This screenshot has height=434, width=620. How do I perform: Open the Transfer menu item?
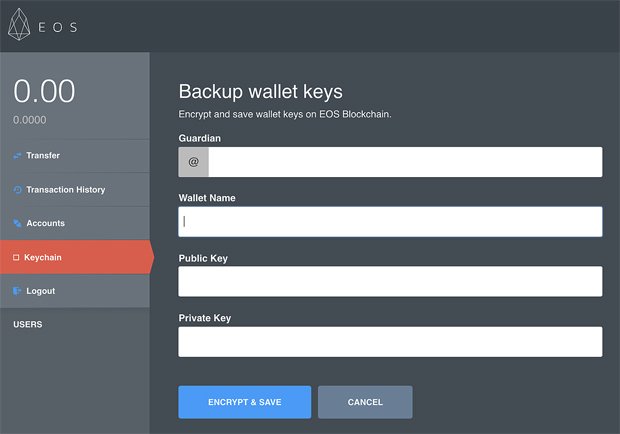click(x=75, y=156)
